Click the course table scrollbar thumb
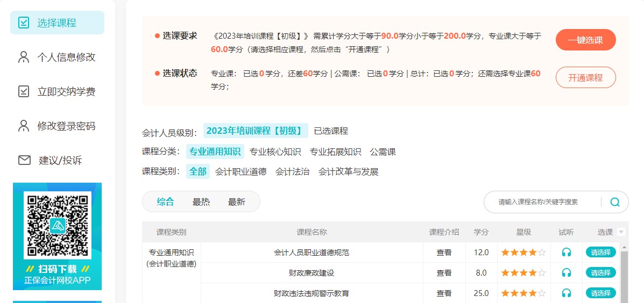Screen dimensions: 644x303 624,277
